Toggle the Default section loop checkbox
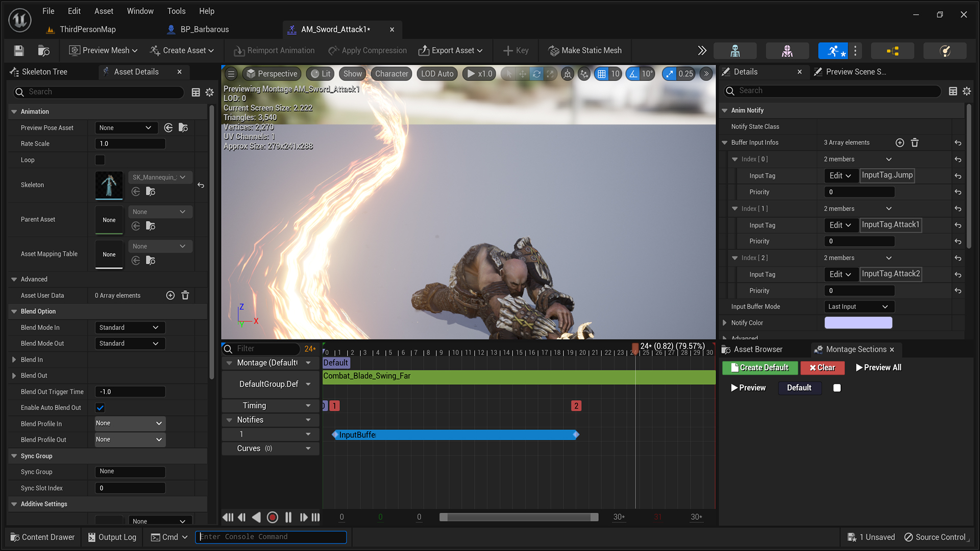The image size is (980, 551). tap(837, 388)
